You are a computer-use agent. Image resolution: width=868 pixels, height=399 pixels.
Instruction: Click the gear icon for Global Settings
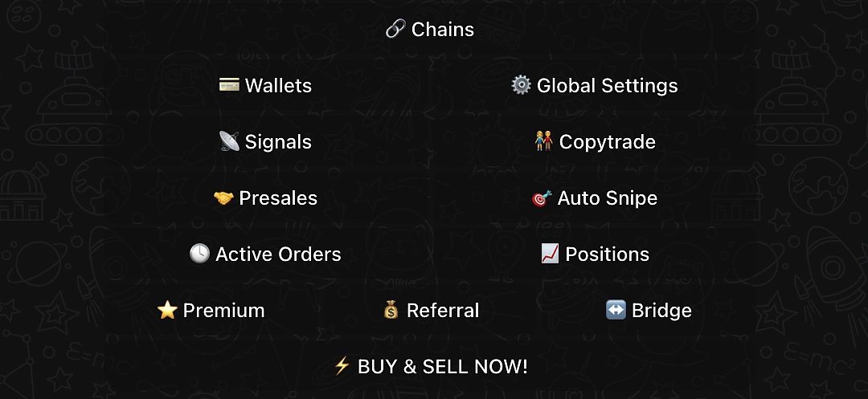(521, 85)
